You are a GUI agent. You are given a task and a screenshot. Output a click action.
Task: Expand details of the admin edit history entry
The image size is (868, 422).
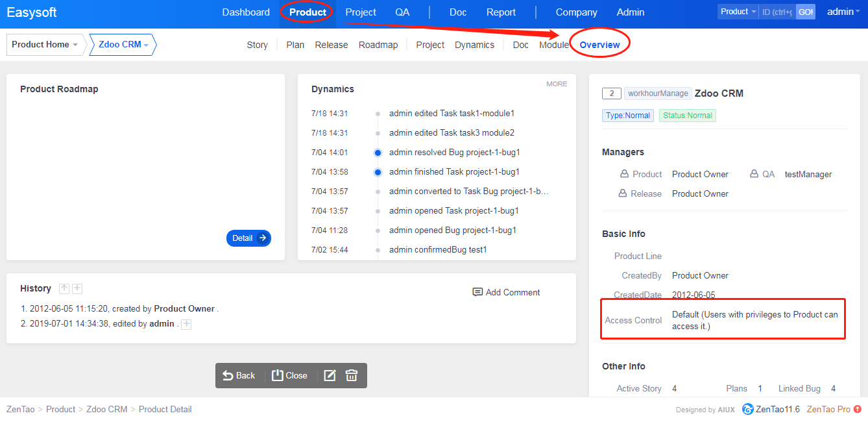point(186,324)
